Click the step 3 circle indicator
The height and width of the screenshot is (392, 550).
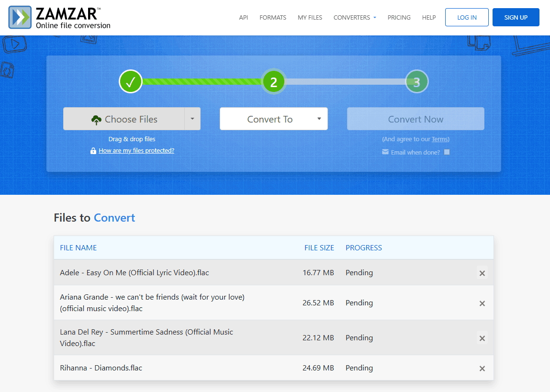point(416,82)
